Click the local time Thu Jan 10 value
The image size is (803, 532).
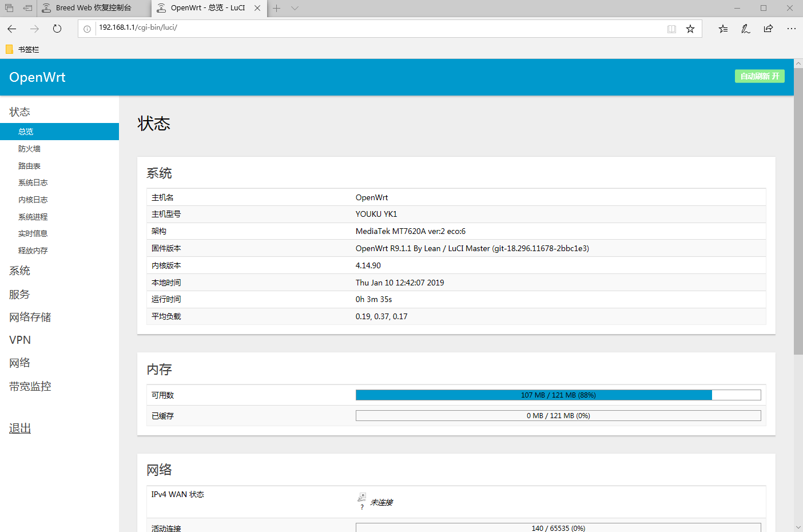tap(400, 283)
